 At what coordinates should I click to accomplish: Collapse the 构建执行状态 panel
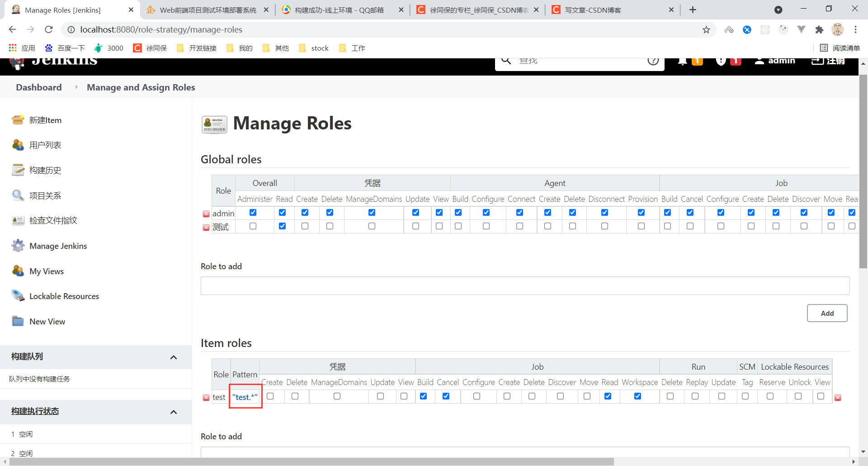point(174,412)
